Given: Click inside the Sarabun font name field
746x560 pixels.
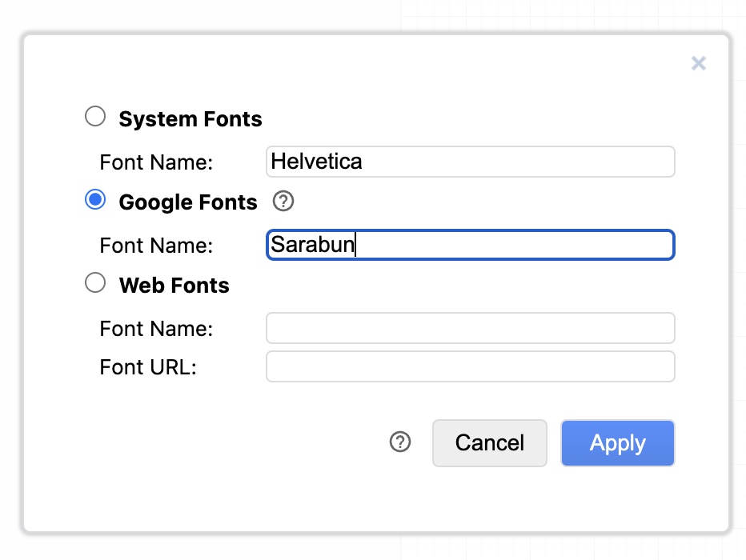Looking at the screenshot, I should point(470,245).
